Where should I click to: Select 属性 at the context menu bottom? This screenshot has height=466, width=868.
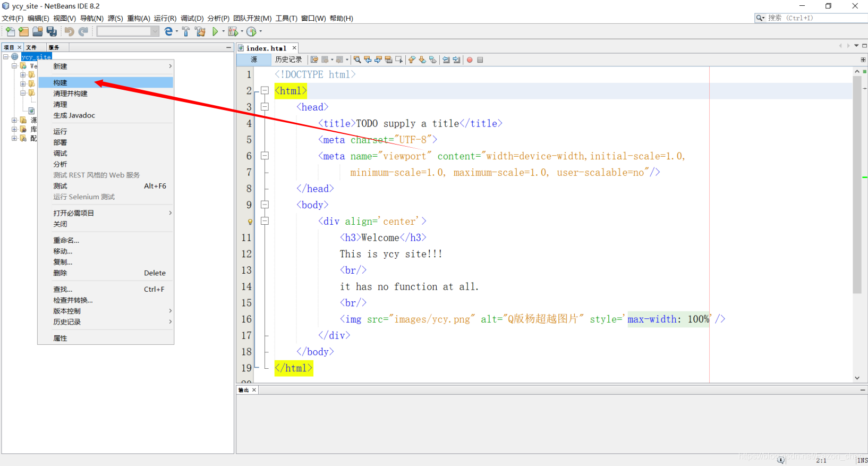coord(106,338)
